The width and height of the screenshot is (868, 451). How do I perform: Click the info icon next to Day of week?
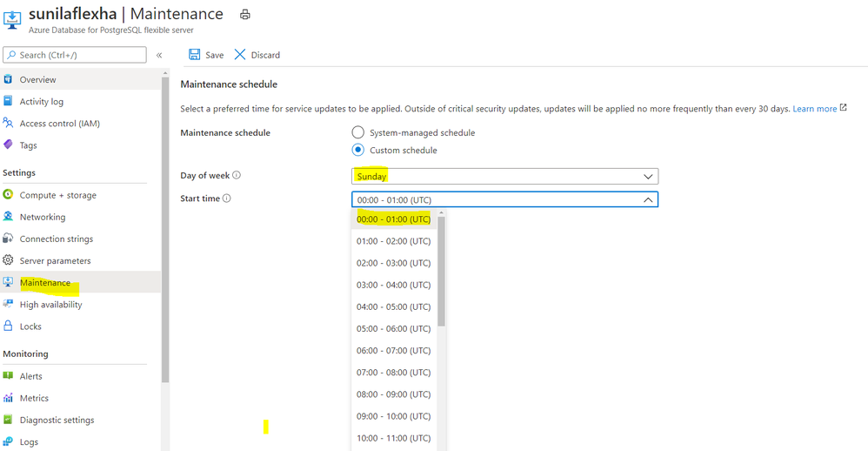237,175
